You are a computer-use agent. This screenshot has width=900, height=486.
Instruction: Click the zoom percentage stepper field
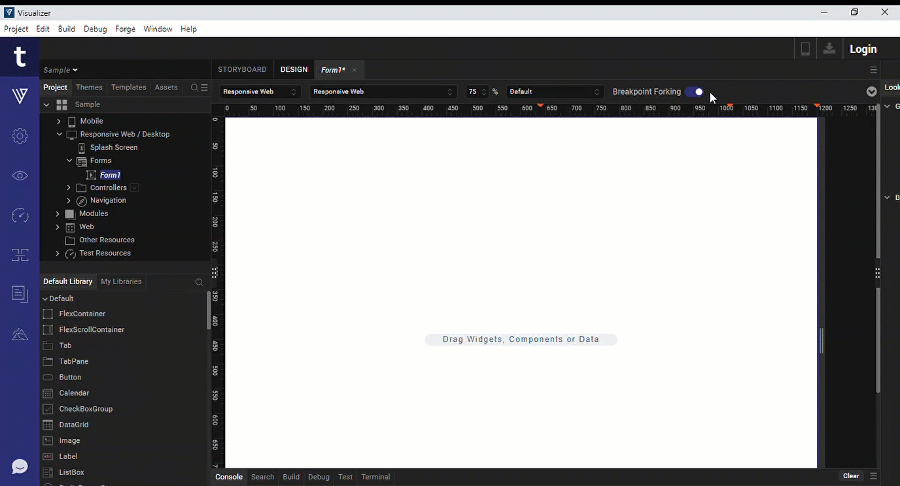pyautogui.click(x=476, y=92)
